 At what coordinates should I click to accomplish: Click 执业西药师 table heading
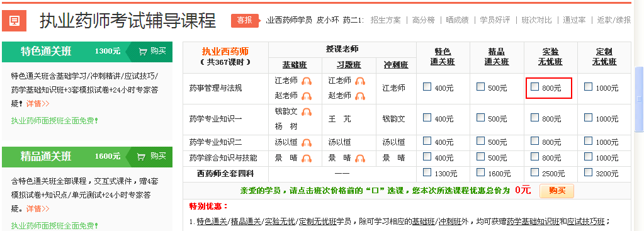tap(225, 52)
